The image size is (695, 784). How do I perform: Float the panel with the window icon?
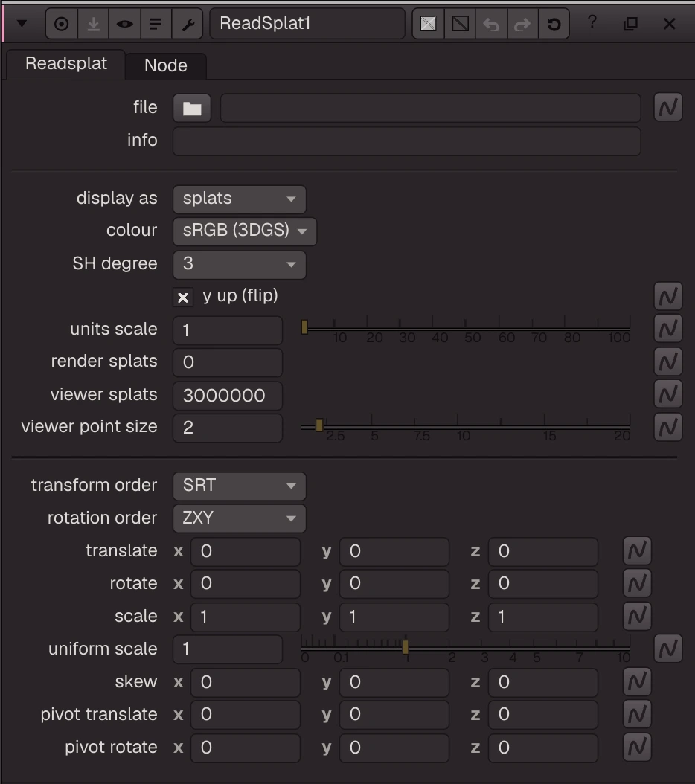pos(630,24)
